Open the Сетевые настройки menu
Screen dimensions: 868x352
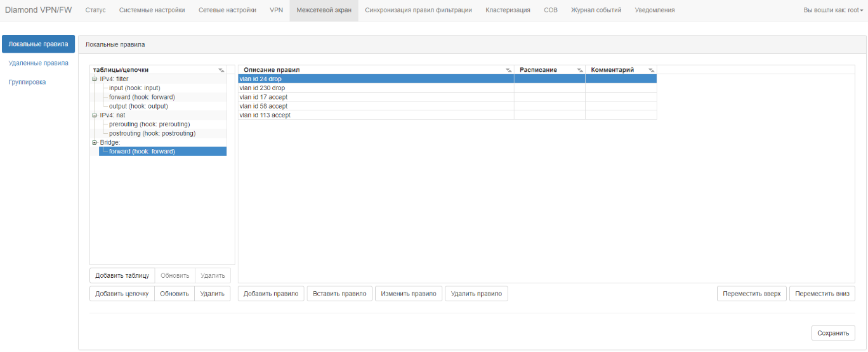(x=227, y=10)
